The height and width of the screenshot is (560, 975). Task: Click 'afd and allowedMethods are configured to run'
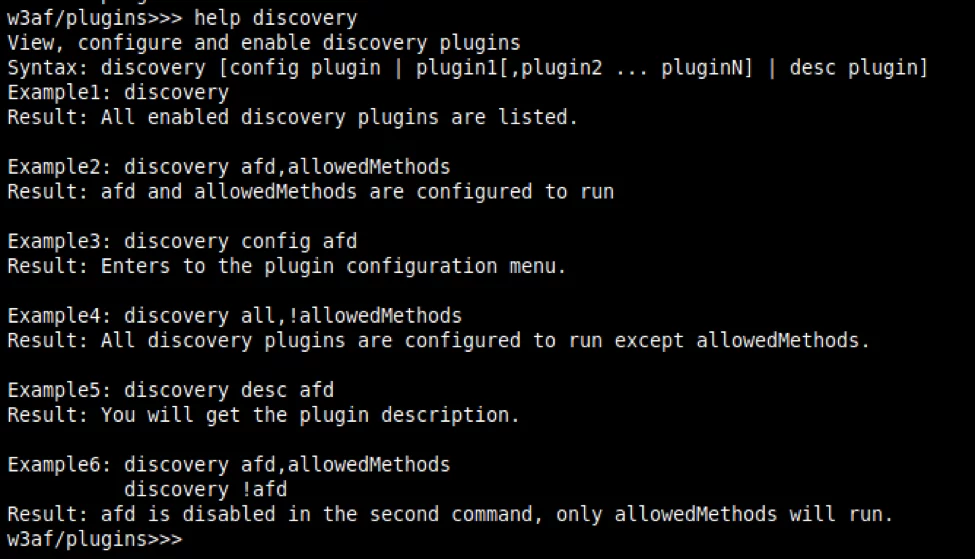[358, 191]
